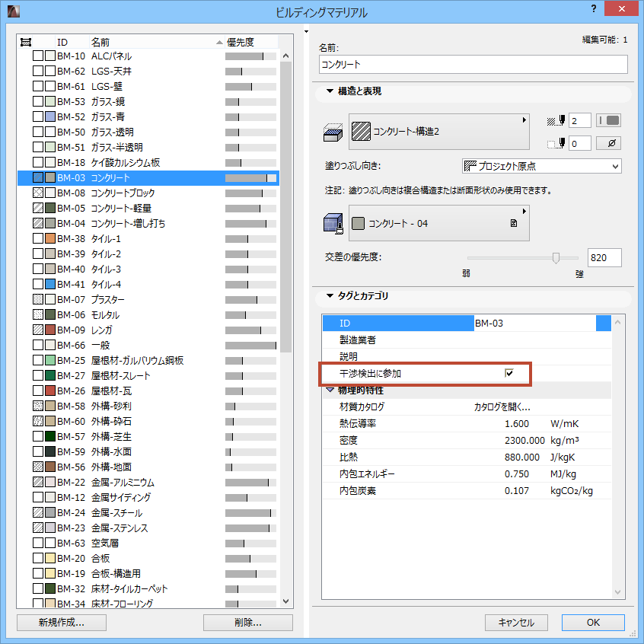The width and height of the screenshot is (644, 644).
Task: Click the ArchiCAD application icon in title bar
Action: click(x=14, y=11)
